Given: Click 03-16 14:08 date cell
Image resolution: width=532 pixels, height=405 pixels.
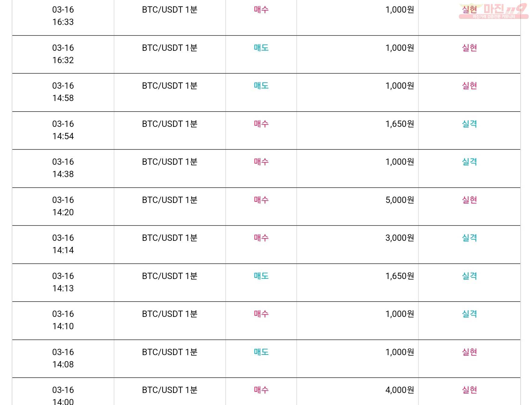Looking at the screenshot, I should [63, 358].
